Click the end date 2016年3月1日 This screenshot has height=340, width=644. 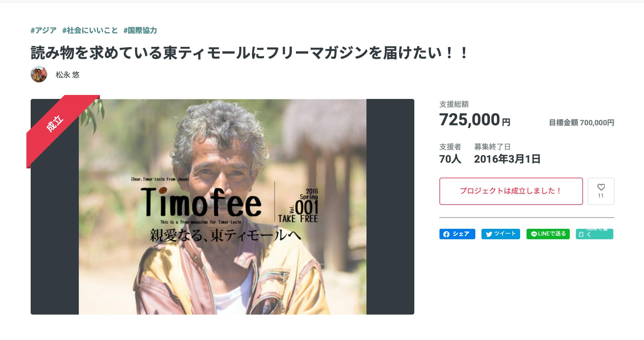tap(507, 159)
